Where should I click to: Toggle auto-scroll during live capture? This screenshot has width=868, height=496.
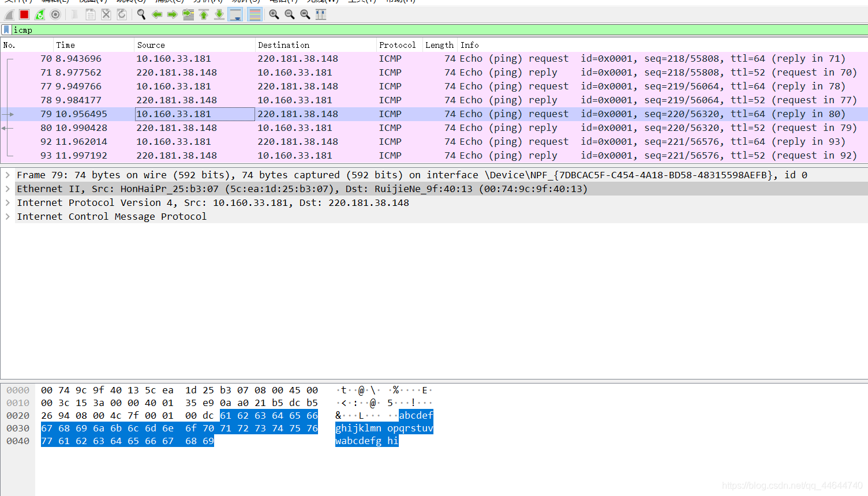point(235,14)
